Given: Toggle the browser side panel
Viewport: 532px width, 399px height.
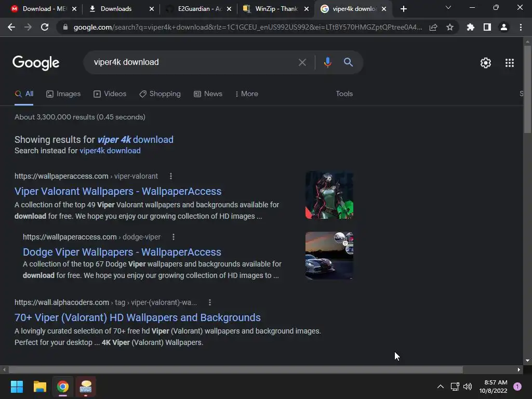Looking at the screenshot, I should 487,27.
